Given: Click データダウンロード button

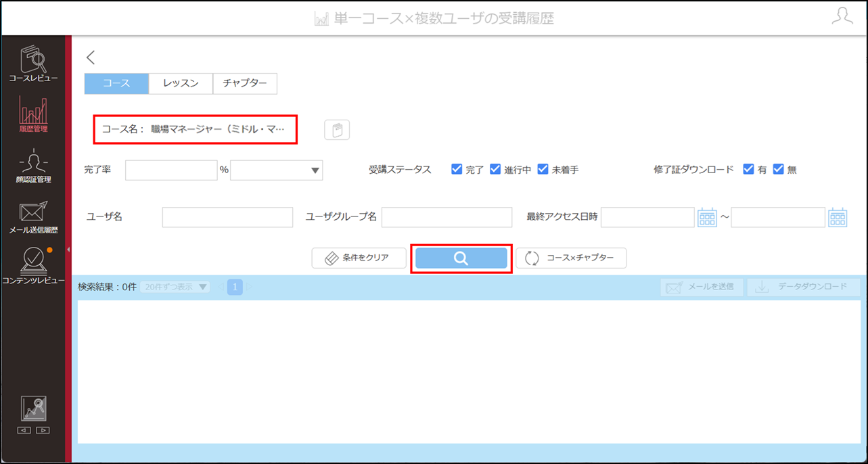Looking at the screenshot, I should tap(803, 287).
